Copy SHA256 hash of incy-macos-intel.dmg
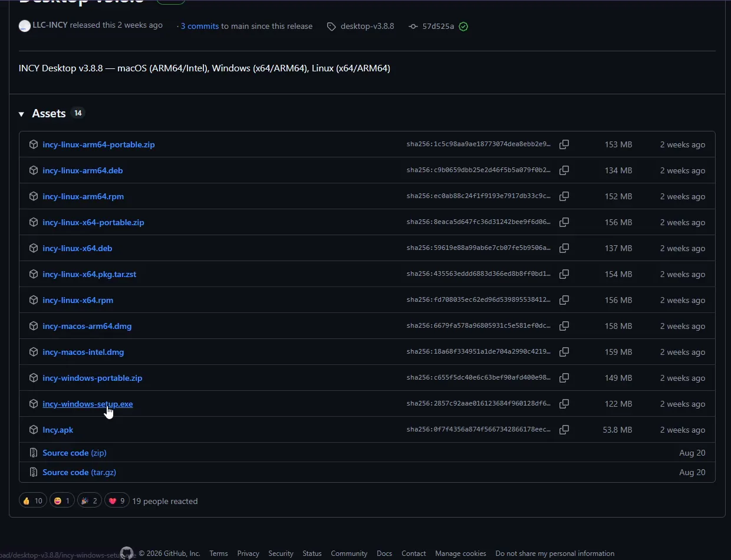This screenshot has width=731, height=560. [x=564, y=352]
